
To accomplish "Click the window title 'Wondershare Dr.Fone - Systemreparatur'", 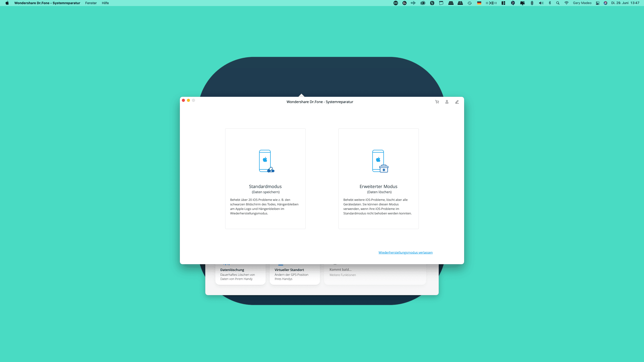I will pos(320,102).
